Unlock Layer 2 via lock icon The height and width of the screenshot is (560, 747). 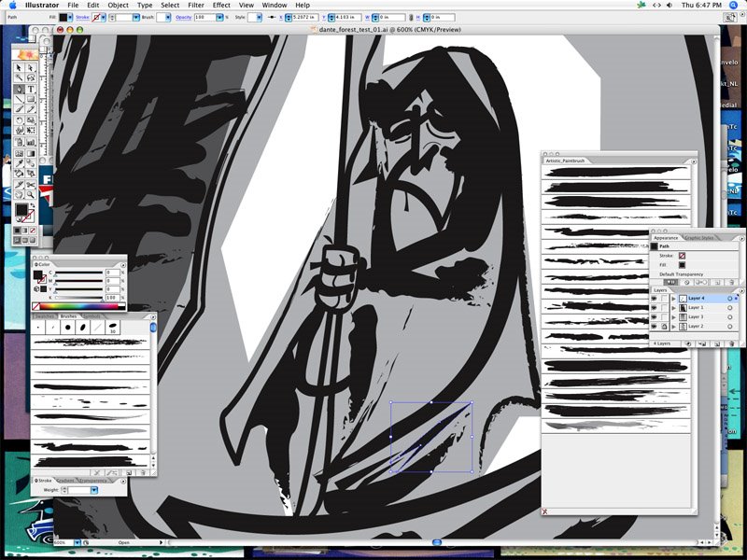click(x=664, y=326)
